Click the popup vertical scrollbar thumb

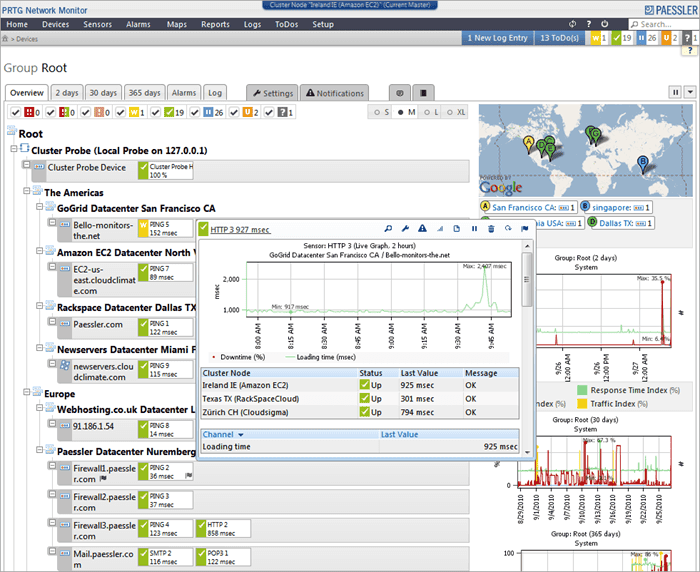coord(527,280)
